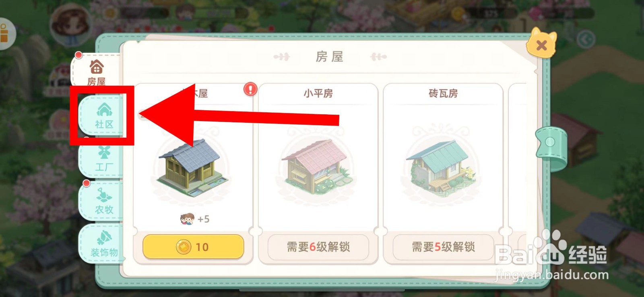Tap the teal ribbon bookmark tag
644x297 pixels.
coord(551,147)
